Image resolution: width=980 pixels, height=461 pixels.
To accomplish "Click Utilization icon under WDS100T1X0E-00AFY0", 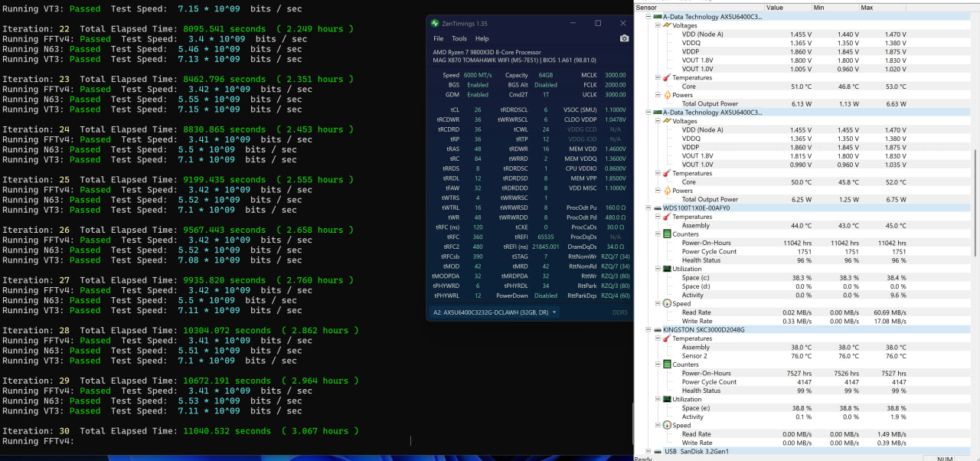I will click(x=666, y=269).
